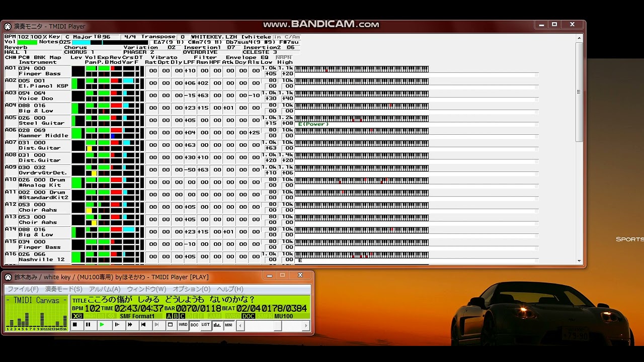644x362 pixels.
Task: Click the window frame icon button
Action: [x=171, y=325]
